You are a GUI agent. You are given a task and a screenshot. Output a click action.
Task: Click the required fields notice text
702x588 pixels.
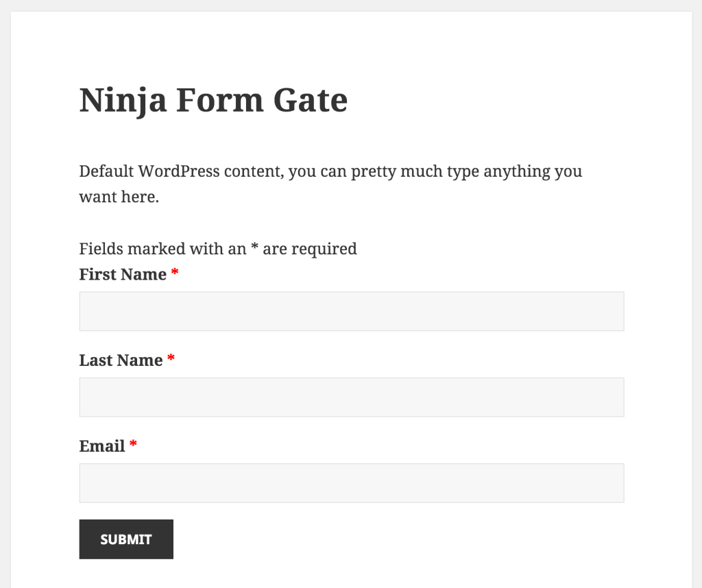point(218,248)
